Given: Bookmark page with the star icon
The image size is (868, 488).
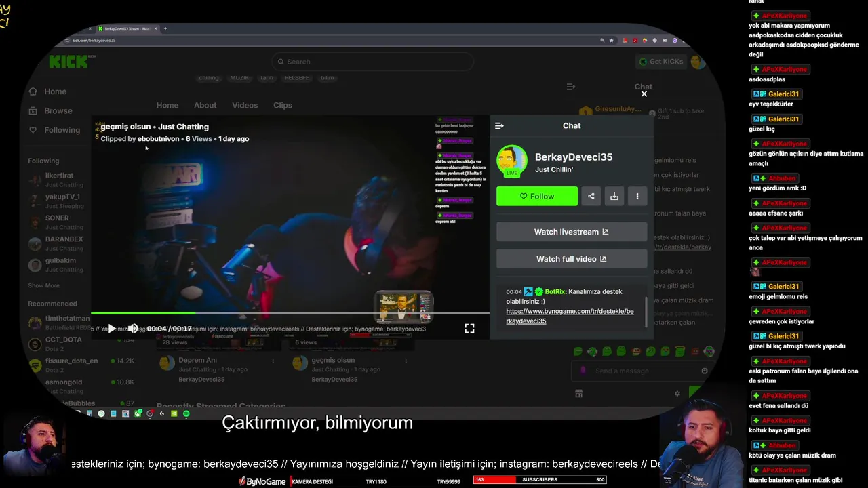Looking at the screenshot, I should pos(612,41).
